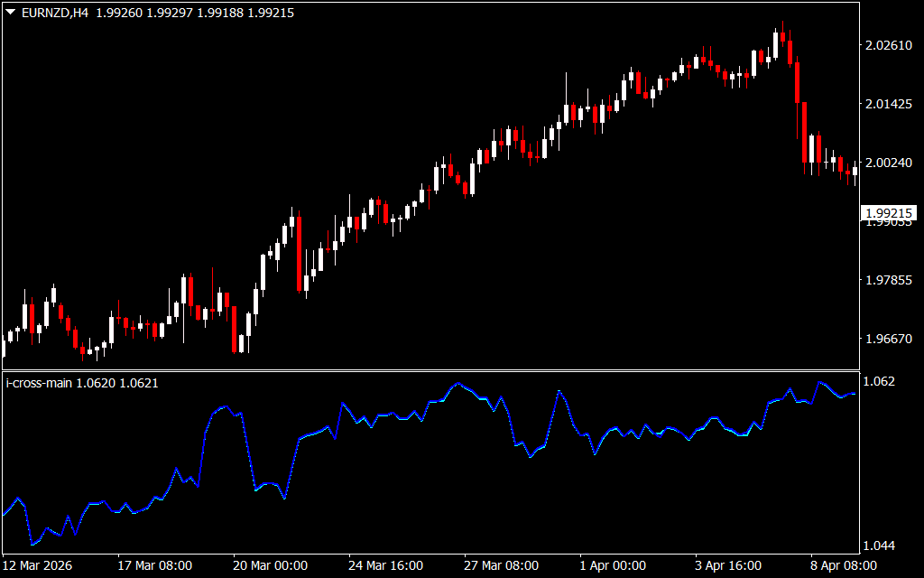Select the 1 Apr 00:00 time label
This screenshot has width=924, height=578.
[614, 565]
